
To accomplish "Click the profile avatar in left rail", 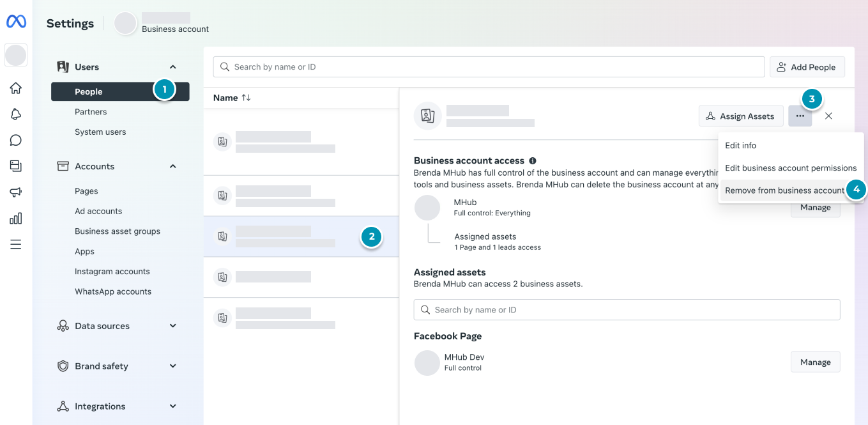I will coord(16,55).
